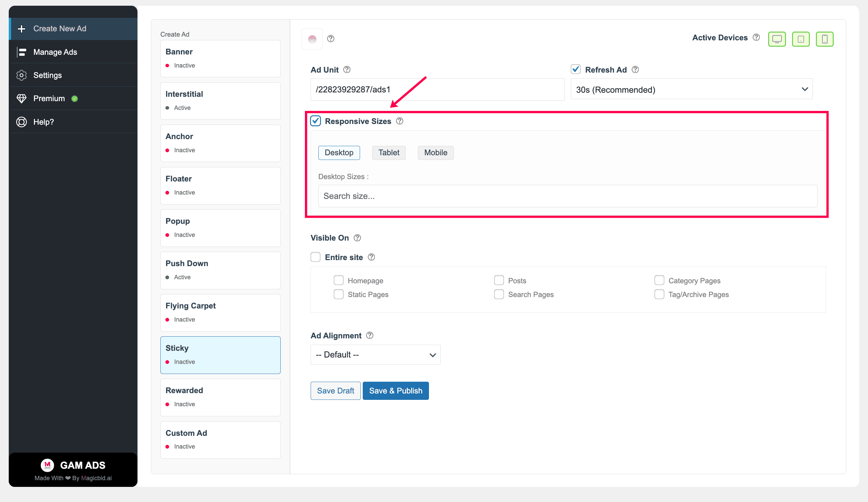Click the green verified badge next to Premium
Viewport: 868px width, 502px height.
tap(74, 99)
